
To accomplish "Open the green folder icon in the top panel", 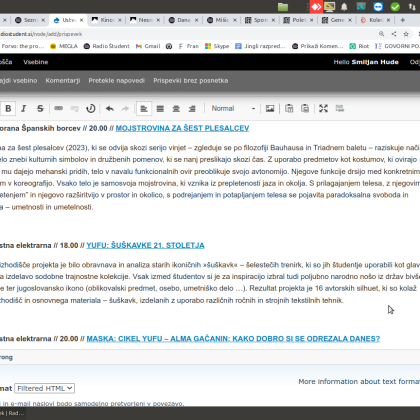I will tap(283, 7).
